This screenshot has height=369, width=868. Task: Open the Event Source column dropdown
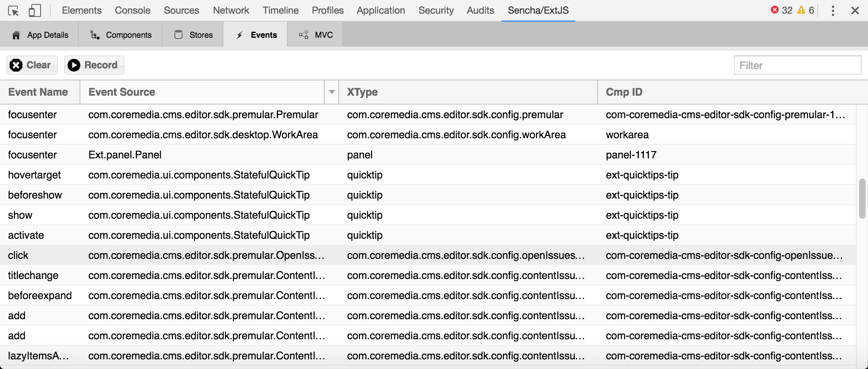click(x=332, y=92)
